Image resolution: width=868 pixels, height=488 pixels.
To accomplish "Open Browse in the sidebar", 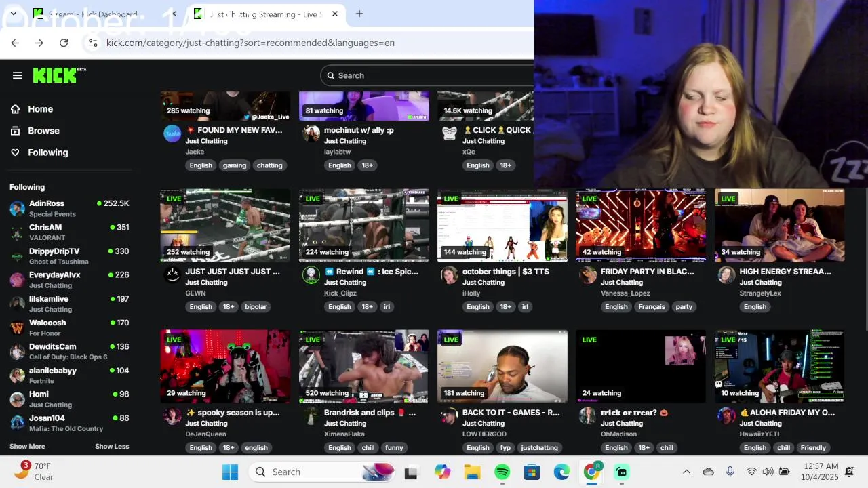I will [43, 131].
